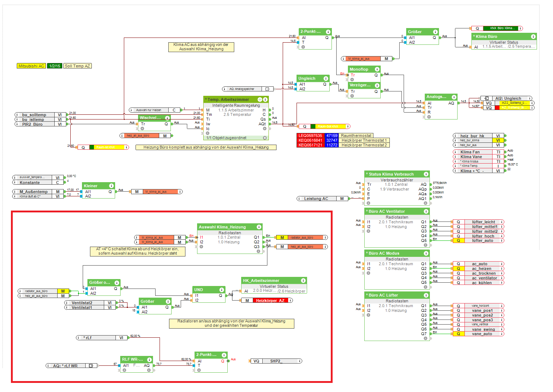
Task: Click the ac_kühlen output
Action: point(478,283)
